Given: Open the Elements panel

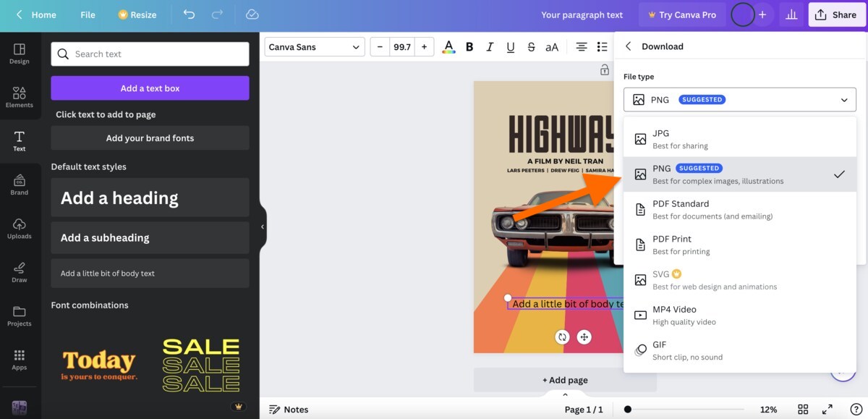Looking at the screenshot, I should 20,98.
